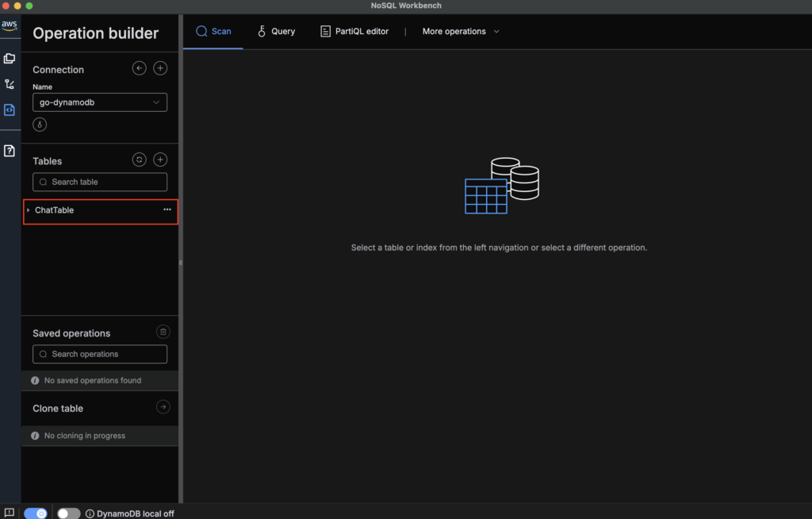This screenshot has width=812, height=519.
Task: Click the plus icon beside Tables
Action: (x=160, y=160)
